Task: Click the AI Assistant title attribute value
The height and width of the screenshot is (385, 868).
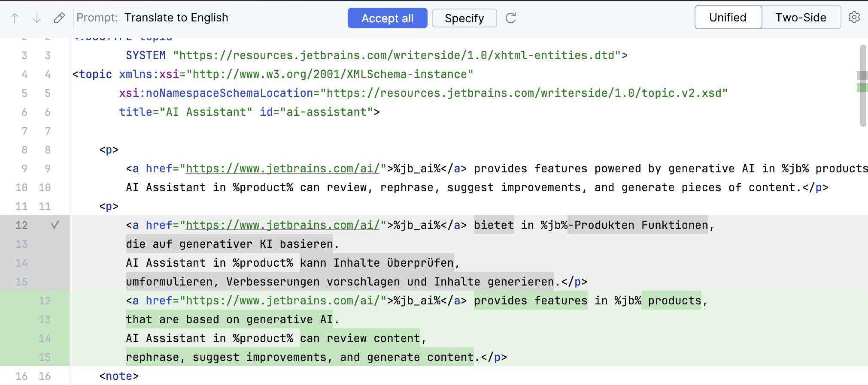Action: [x=206, y=112]
